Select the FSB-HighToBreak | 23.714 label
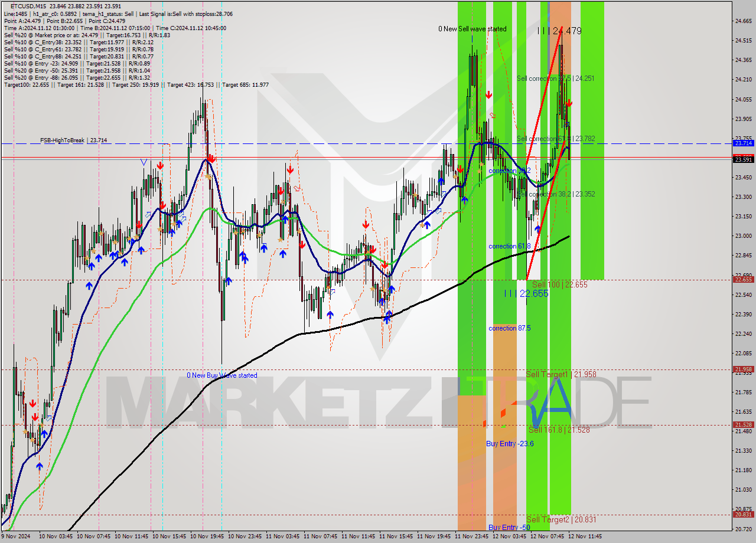Viewport: 756px width, 543px height. pyautogui.click(x=74, y=140)
